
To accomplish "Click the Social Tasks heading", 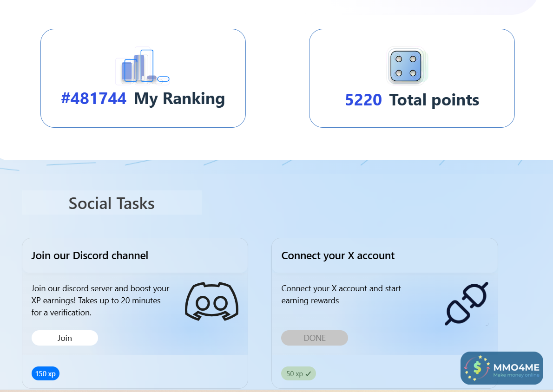I will [x=112, y=203].
